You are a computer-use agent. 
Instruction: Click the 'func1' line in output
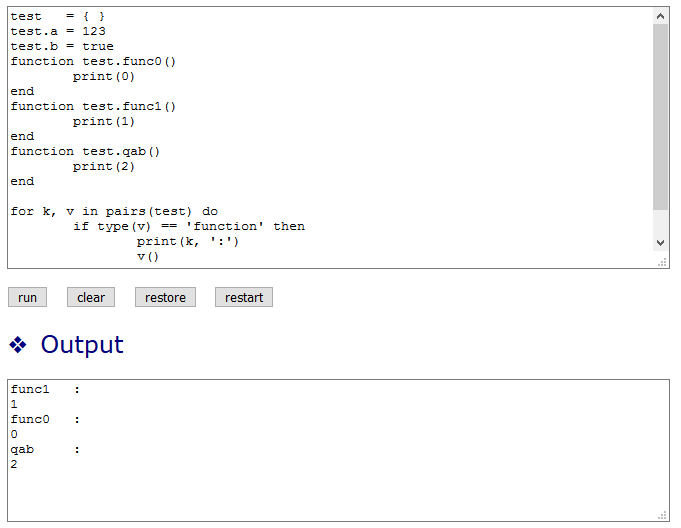[x=30, y=390]
